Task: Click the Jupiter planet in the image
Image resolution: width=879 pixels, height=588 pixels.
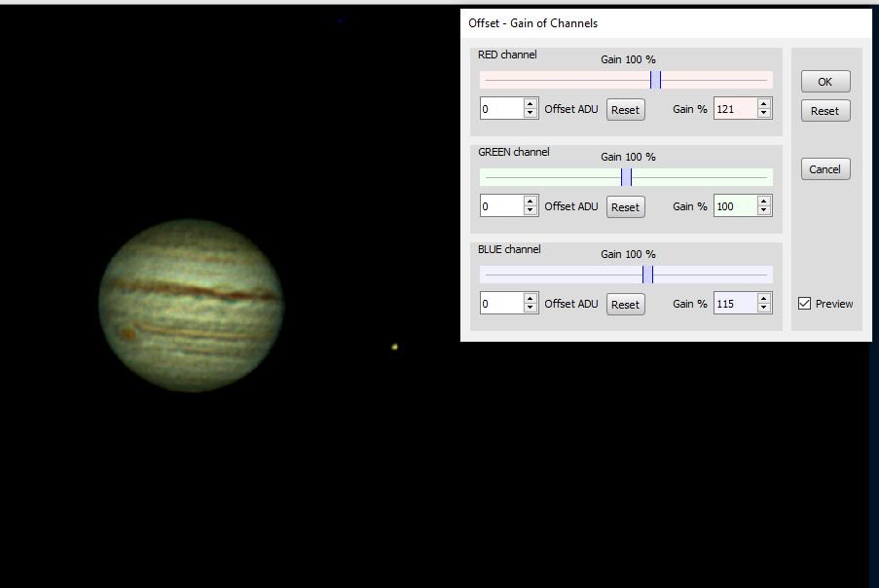Action: pyautogui.click(x=191, y=305)
